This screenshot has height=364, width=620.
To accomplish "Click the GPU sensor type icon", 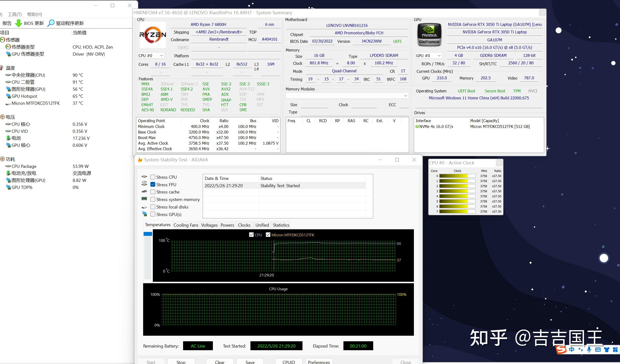I will coord(8,54).
